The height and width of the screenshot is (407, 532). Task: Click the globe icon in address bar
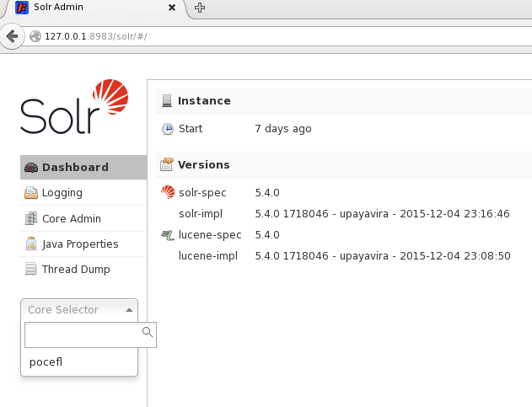[35, 36]
